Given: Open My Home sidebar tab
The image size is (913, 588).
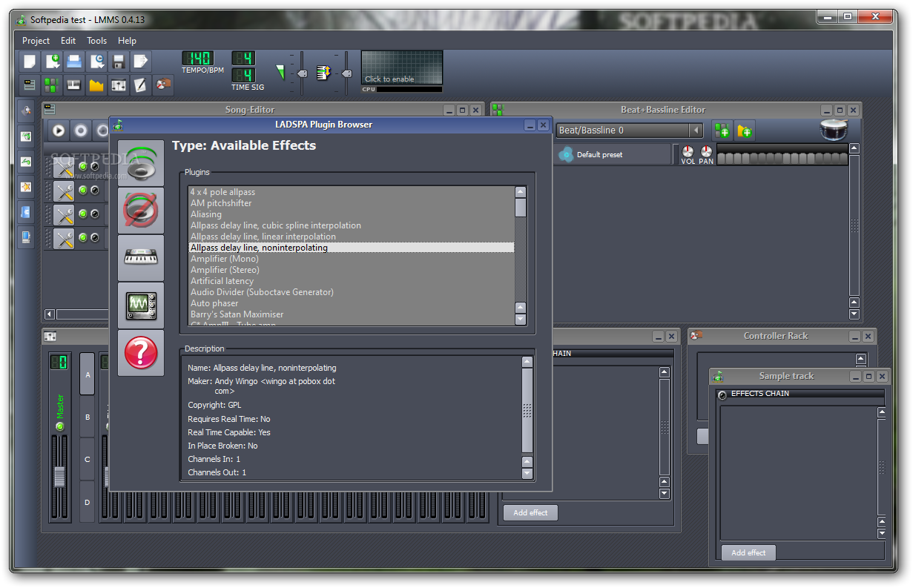Looking at the screenshot, I should [x=26, y=212].
